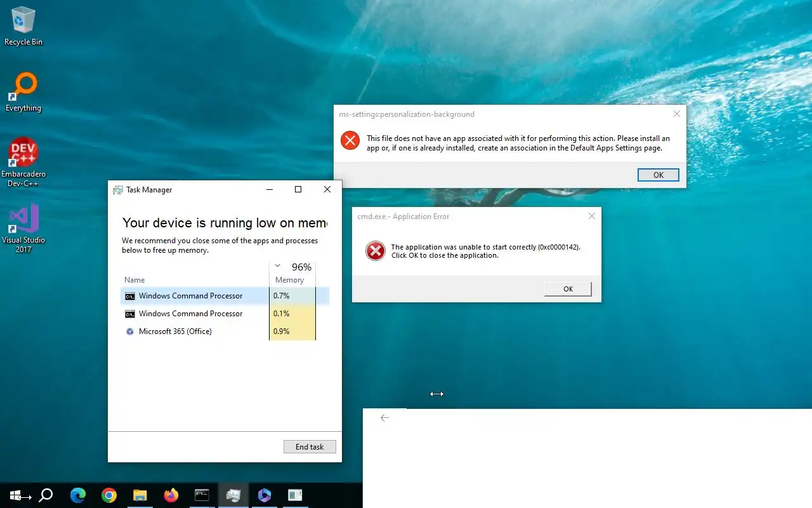
Task: Select the 0.7% Windows Command Processor row
Action: [x=225, y=296]
